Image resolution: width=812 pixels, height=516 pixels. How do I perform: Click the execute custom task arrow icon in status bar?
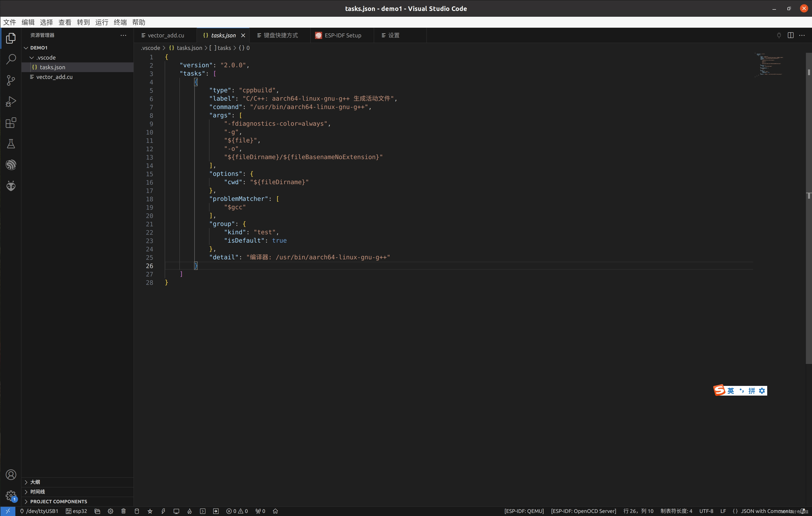(x=216, y=511)
